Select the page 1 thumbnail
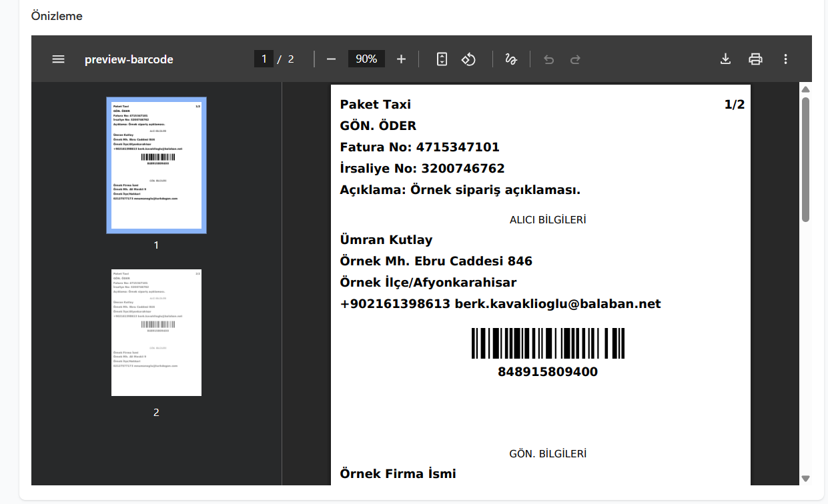This screenshot has width=828, height=504. 156,165
